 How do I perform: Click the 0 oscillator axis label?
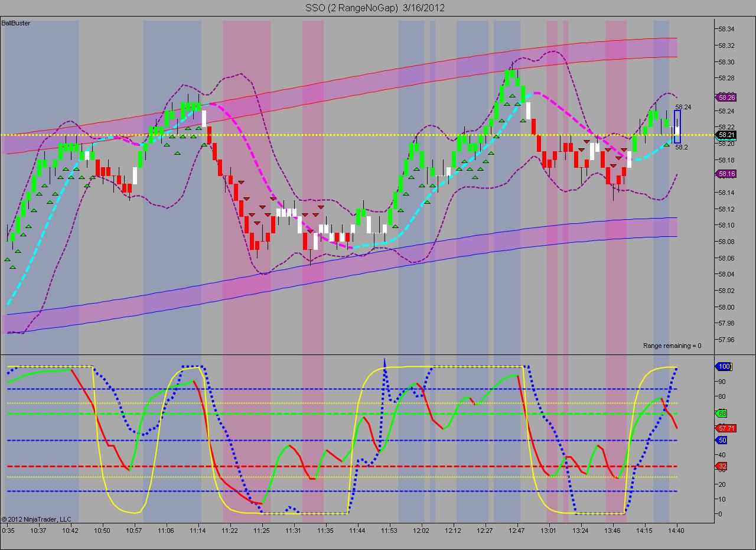(720, 514)
